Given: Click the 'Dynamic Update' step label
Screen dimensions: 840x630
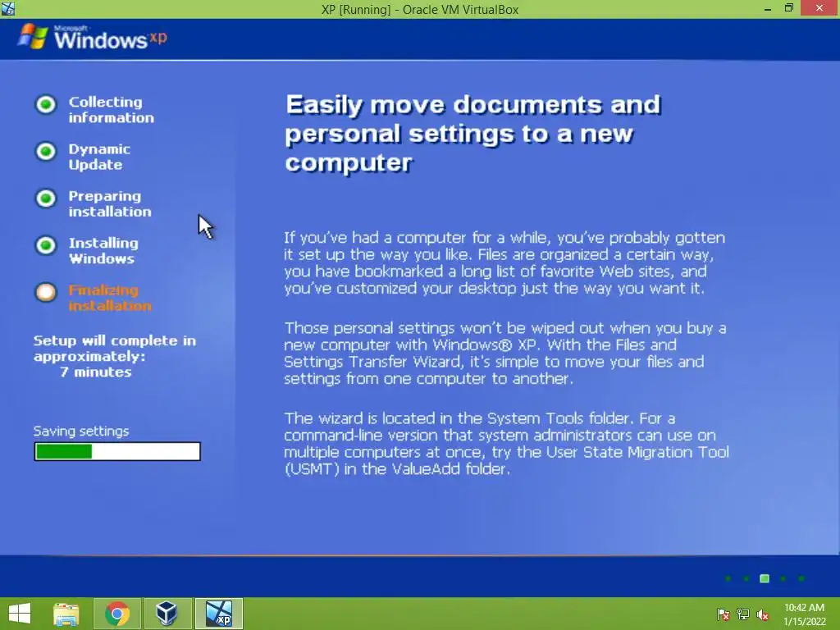Looking at the screenshot, I should [99, 157].
